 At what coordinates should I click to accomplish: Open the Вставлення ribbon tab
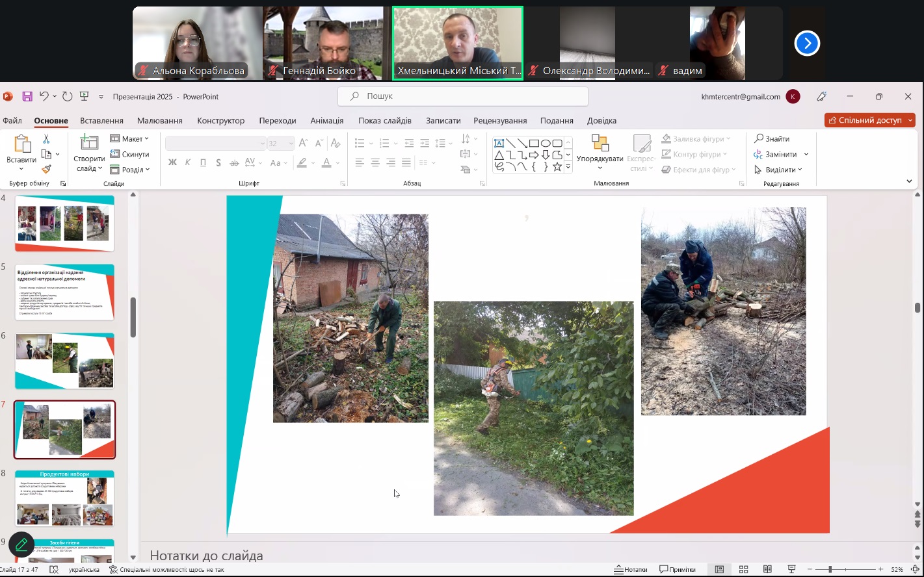tap(101, 121)
